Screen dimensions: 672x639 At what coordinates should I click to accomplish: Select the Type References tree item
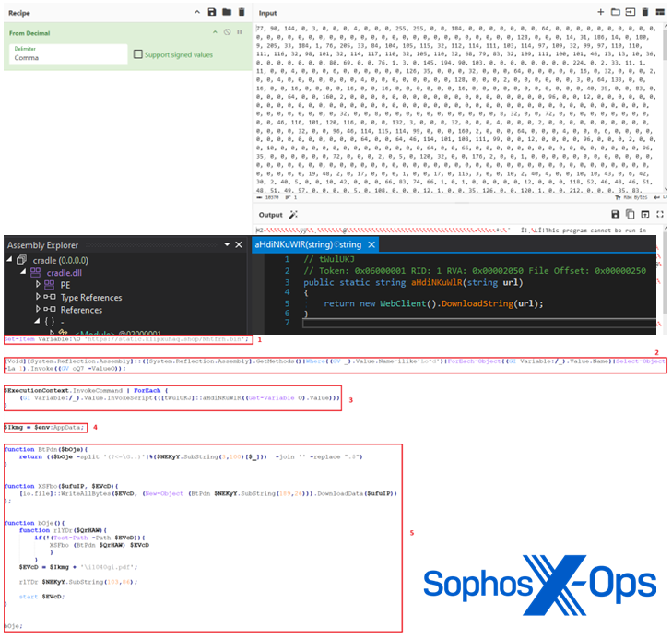point(91,298)
